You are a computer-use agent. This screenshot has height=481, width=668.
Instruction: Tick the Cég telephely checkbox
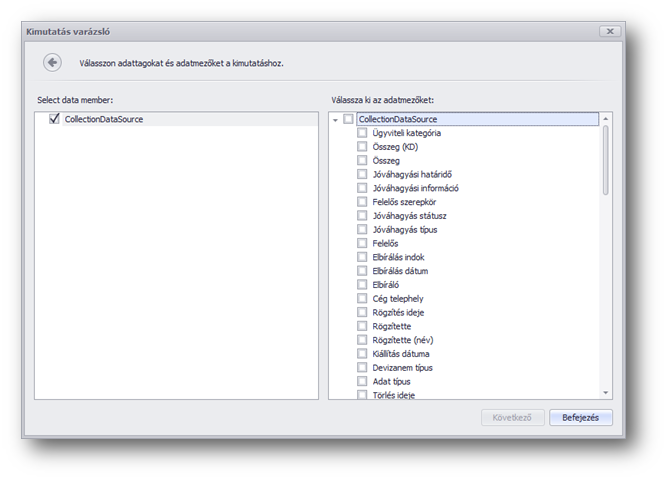coord(362,299)
